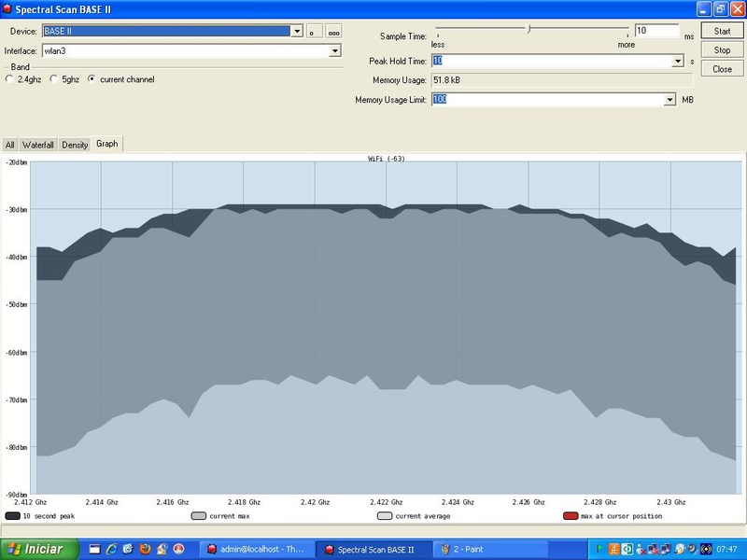Click the red 'max at cursor position' swatch
747x560 pixels.
coord(571,516)
